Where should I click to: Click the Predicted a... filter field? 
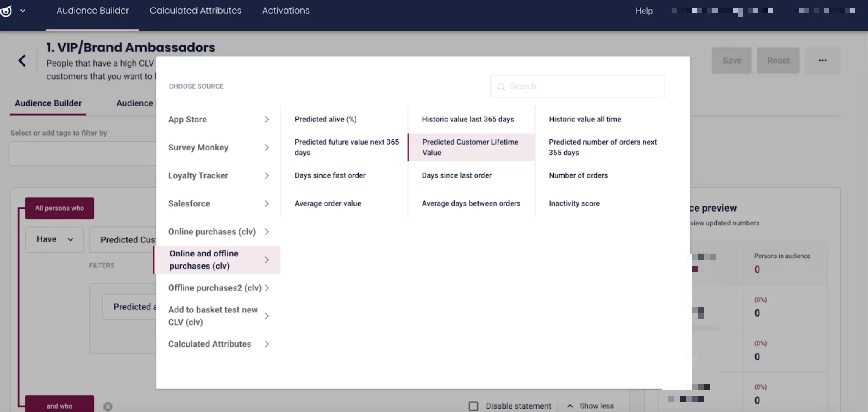click(x=129, y=307)
